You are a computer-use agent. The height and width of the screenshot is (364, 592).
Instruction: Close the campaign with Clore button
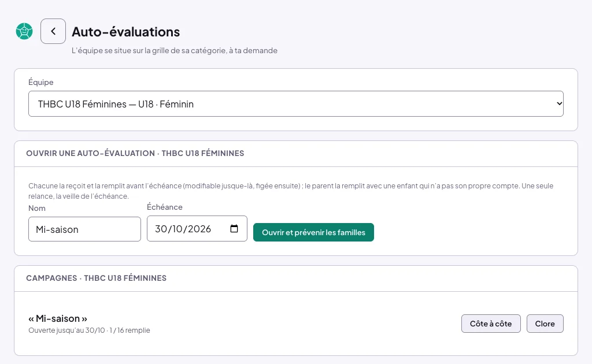tap(545, 324)
